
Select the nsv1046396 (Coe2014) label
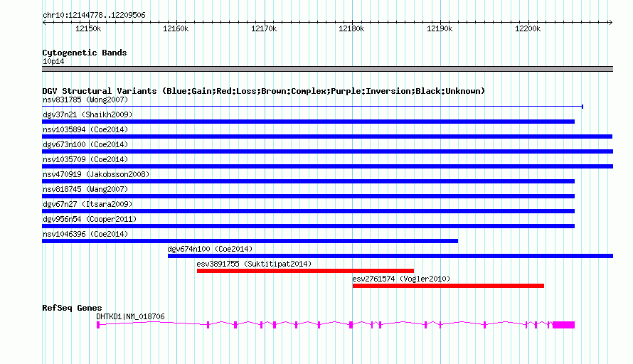point(85,234)
